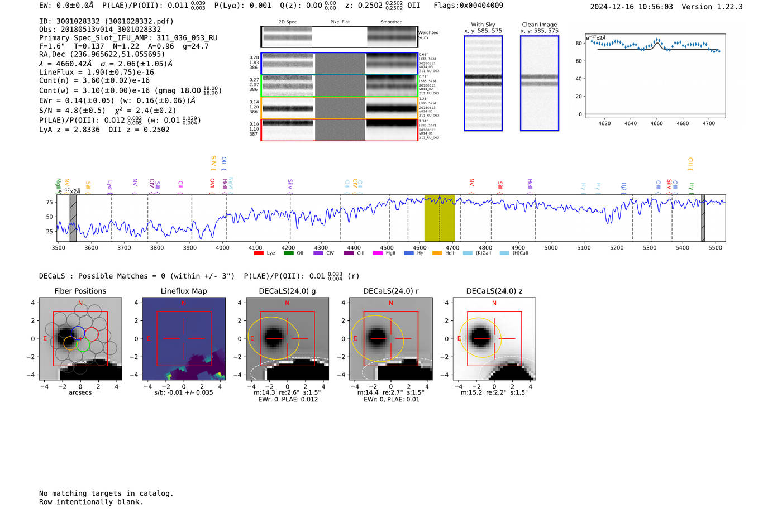Click the With Sky cutout image
The image size is (782, 532).
483,83
